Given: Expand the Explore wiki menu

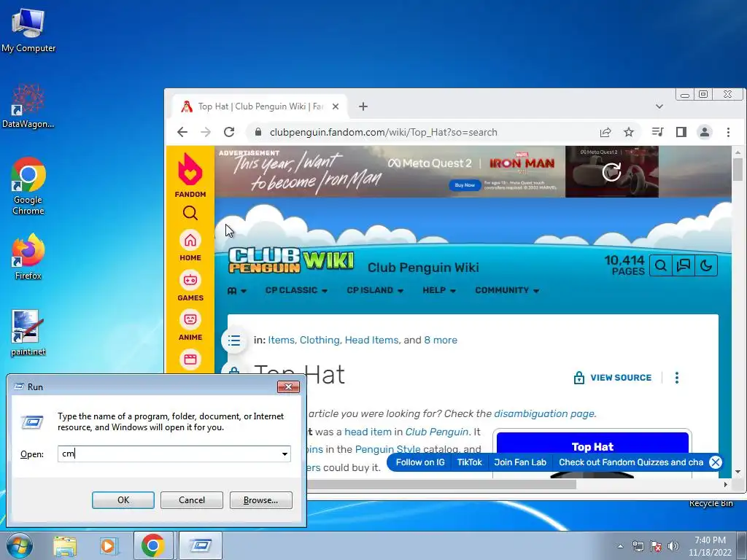Looking at the screenshot, I should [x=237, y=290].
